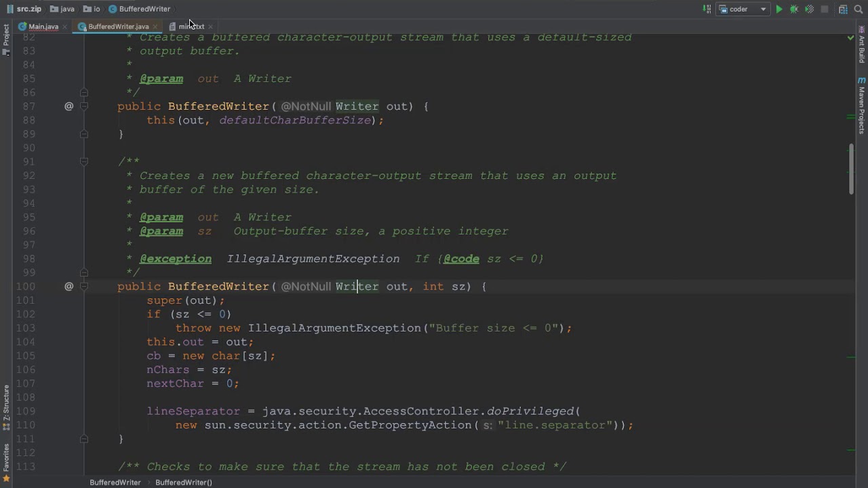Click 'int sz' parameter on line 100
Viewport: 868px width, 488px height.
click(x=444, y=286)
